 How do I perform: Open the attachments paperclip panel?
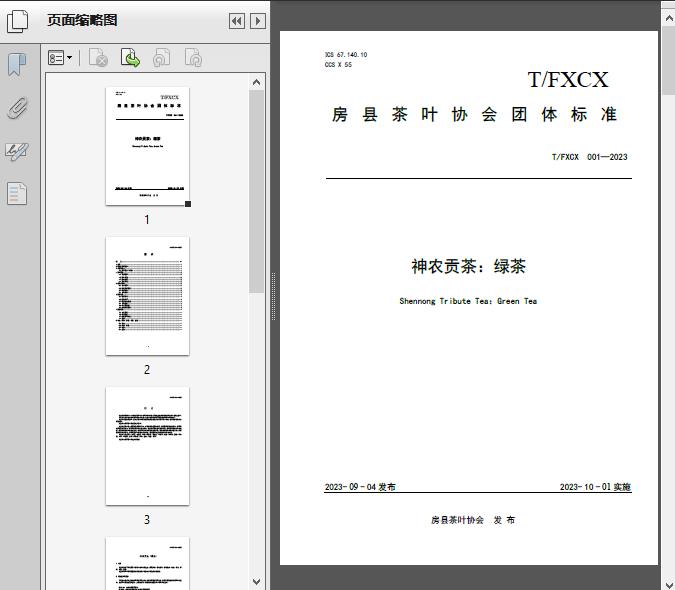17,108
